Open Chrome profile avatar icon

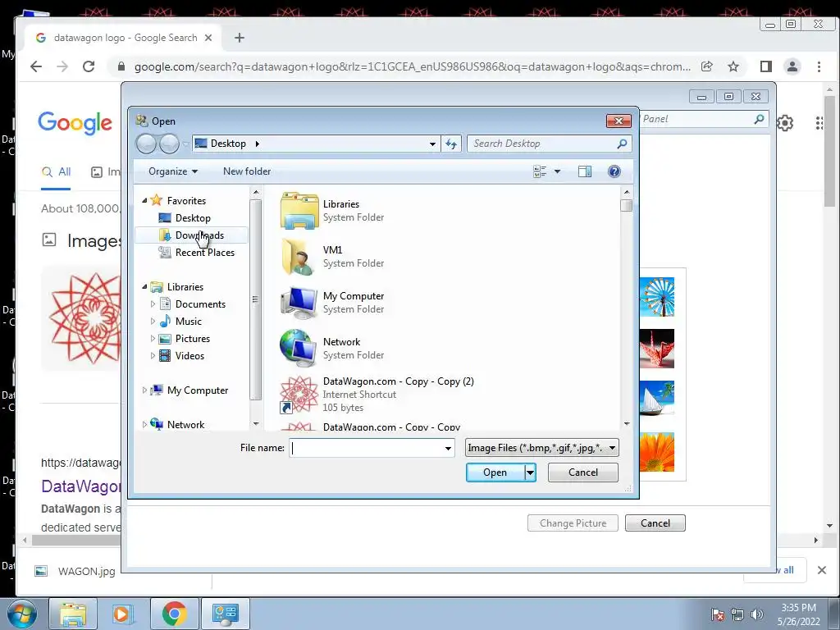pyautogui.click(x=792, y=66)
